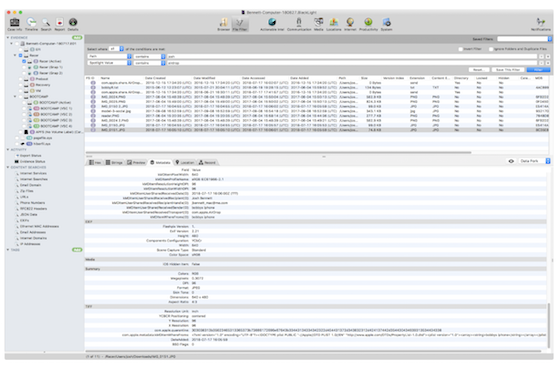Click the eye icon beside Data Fork
The height and width of the screenshot is (368, 560).
[x=511, y=161]
